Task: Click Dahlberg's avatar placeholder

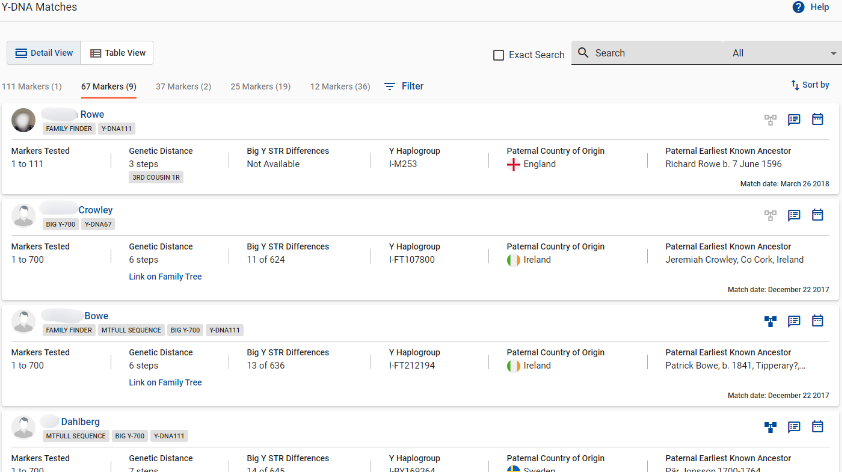Action: tap(24, 427)
